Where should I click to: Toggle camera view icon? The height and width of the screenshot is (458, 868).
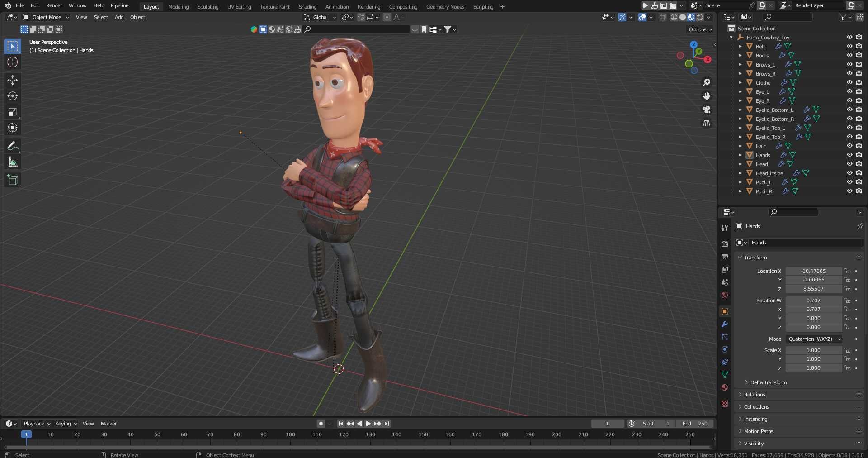(707, 110)
